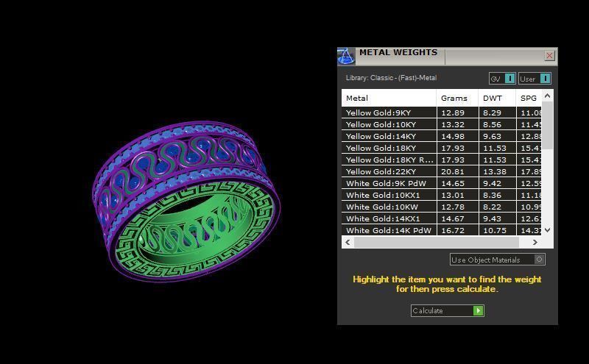Click the 12.89 grams value
The image size is (589, 364).
[453, 113]
